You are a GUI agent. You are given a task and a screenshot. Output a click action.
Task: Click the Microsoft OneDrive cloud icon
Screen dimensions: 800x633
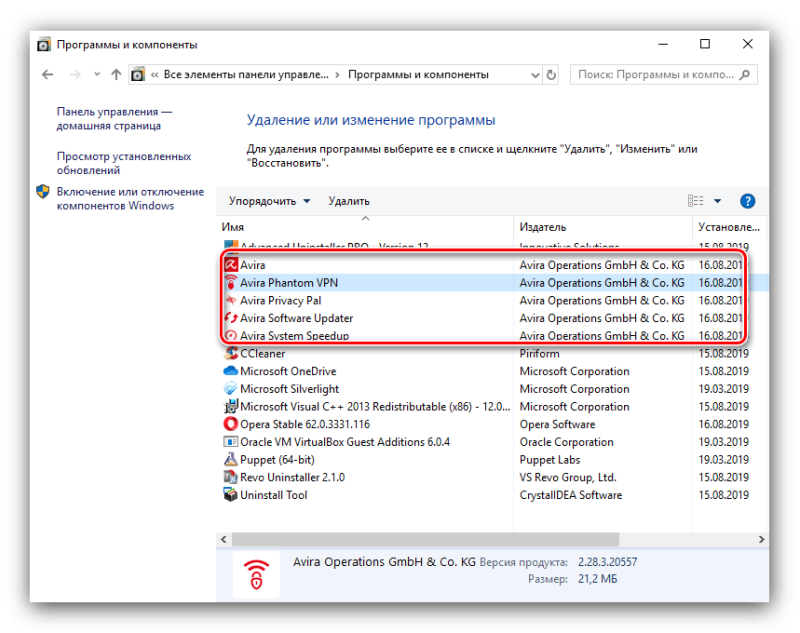[x=231, y=371]
